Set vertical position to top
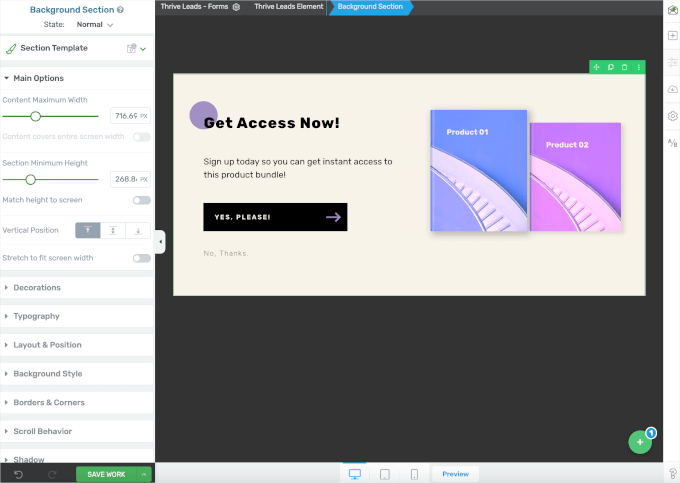The width and height of the screenshot is (680, 483). pyautogui.click(x=88, y=230)
